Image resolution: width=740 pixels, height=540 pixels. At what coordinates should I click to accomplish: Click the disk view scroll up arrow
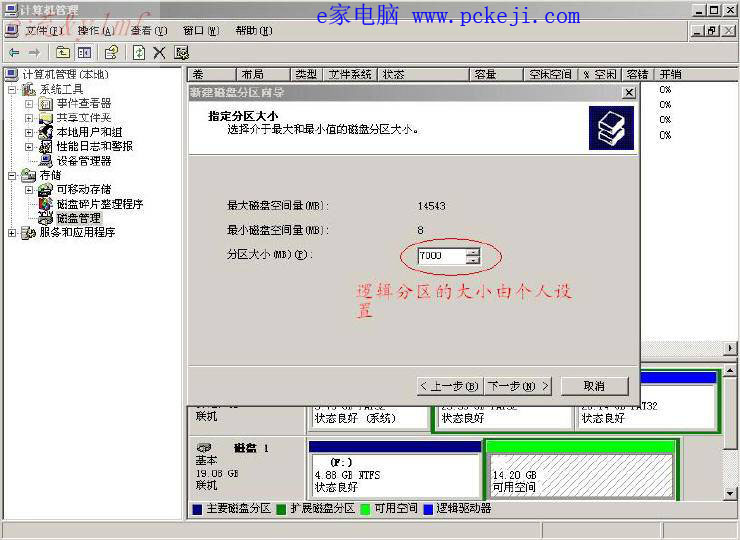pyautogui.click(x=730, y=370)
